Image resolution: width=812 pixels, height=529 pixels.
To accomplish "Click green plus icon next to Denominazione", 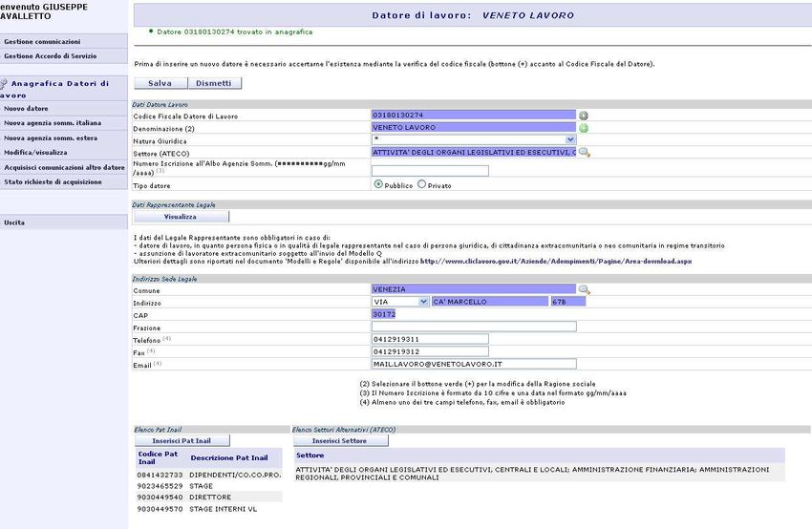I will (584, 128).
